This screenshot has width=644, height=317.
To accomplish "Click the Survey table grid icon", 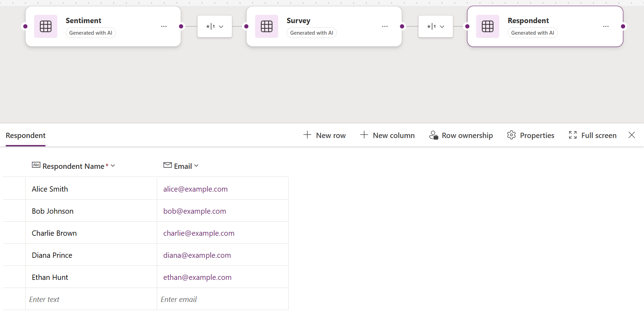I will [x=267, y=26].
